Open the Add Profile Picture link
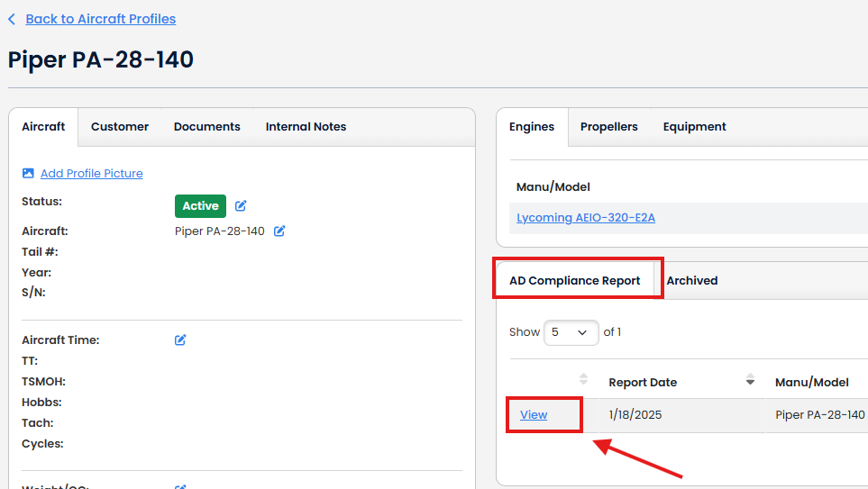The width and height of the screenshot is (868, 489). click(x=91, y=173)
